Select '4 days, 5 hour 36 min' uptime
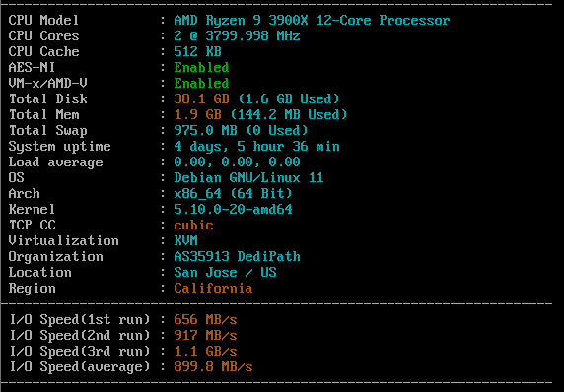The image size is (564, 392). tap(256, 146)
